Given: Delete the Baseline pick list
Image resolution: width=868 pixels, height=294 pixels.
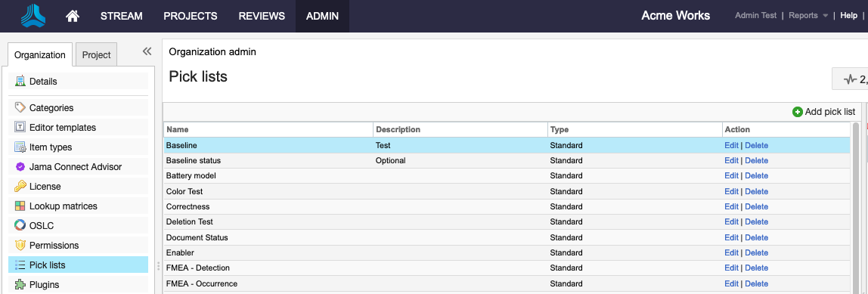Looking at the screenshot, I should pos(756,146).
